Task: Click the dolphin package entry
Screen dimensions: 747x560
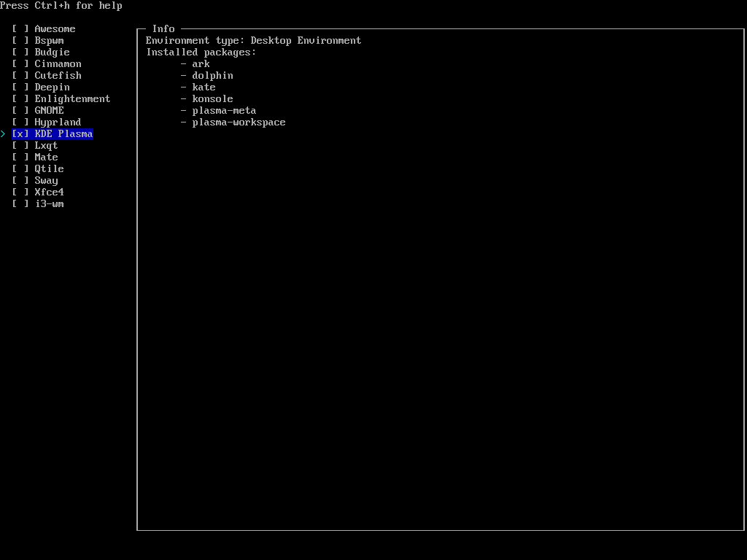Action: [x=212, y=76]
